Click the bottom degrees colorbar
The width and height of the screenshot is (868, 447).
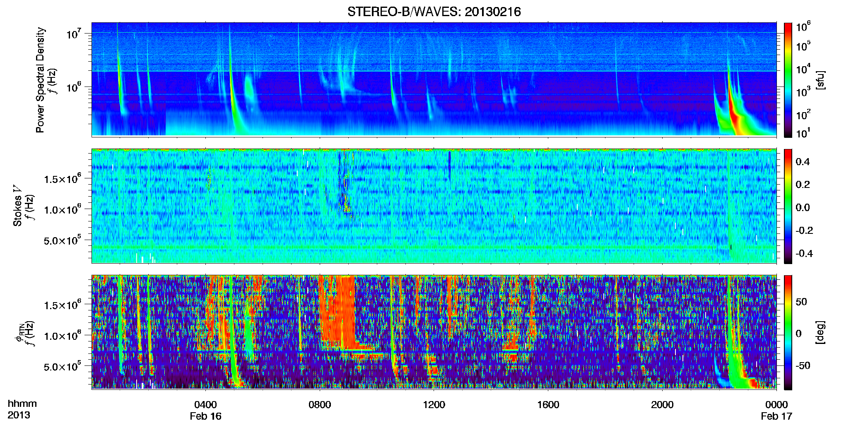tap(788, 332)
